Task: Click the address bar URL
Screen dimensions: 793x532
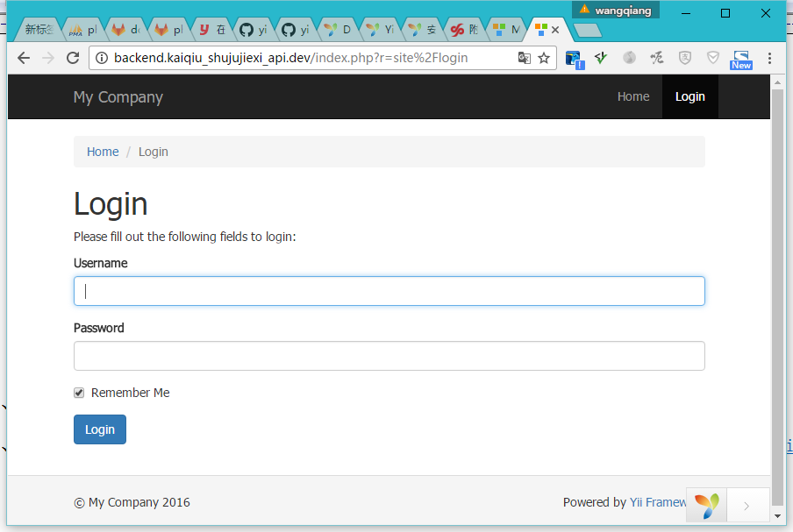Action: (291, 58)
